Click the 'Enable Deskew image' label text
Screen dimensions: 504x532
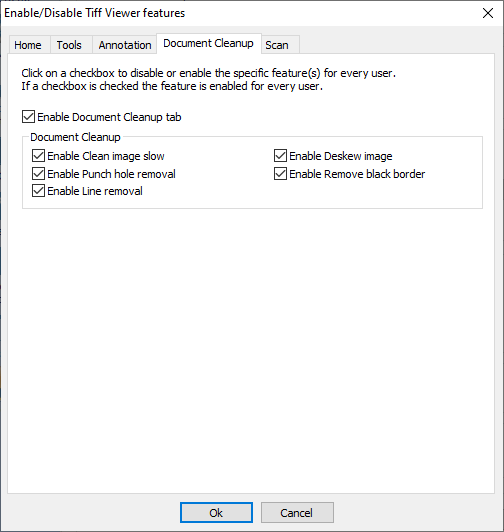pyautogui.click(x=341, y=156)
